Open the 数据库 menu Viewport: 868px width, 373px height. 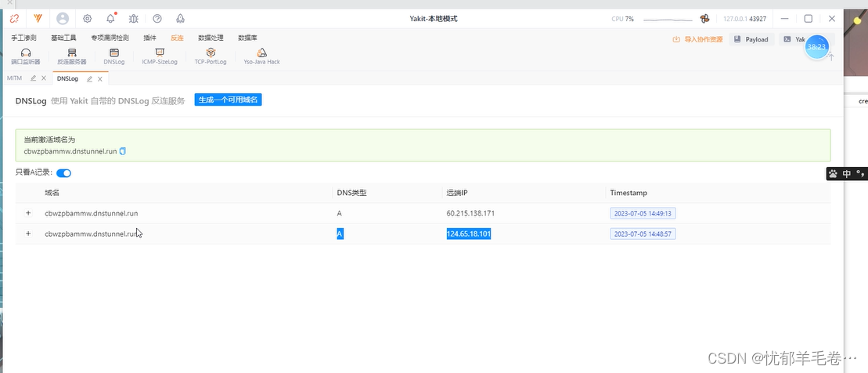[x=247, y=38]
